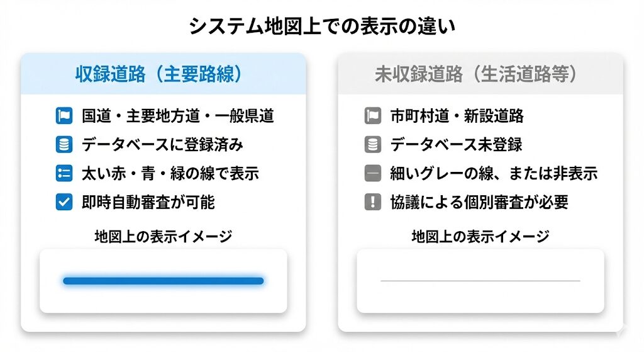Viewport: 644px width, 352px height.
Task: Click the gray database icon for データベース未登録
Action: click(x=372, y=145)
